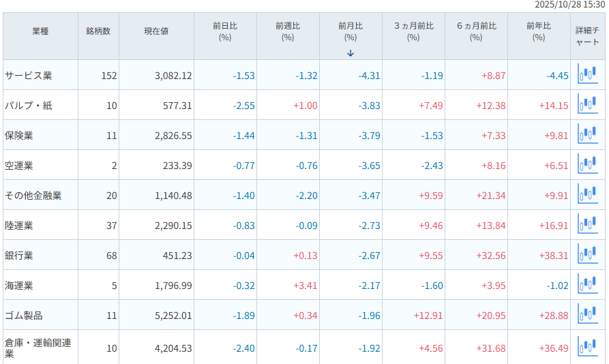This screenshot has width=609, height=364.
Task: Show detailed chart for ゴム製品
Action: (x=587, y=314)
